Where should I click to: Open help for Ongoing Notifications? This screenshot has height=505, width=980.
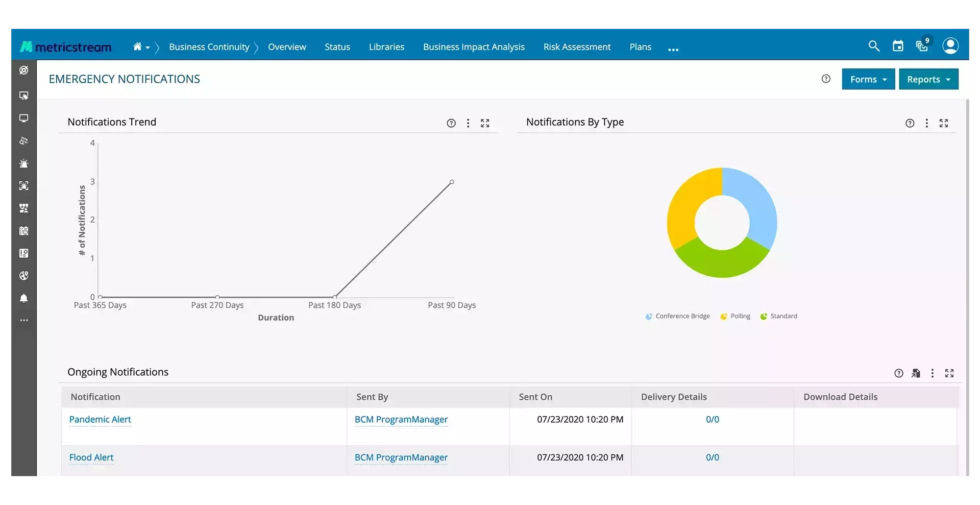click(899, 373)
